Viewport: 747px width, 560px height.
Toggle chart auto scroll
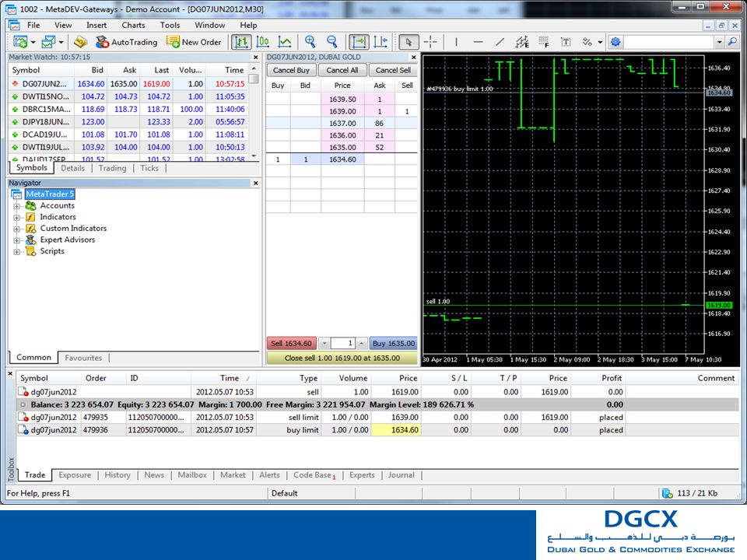[x=358, y=42]
